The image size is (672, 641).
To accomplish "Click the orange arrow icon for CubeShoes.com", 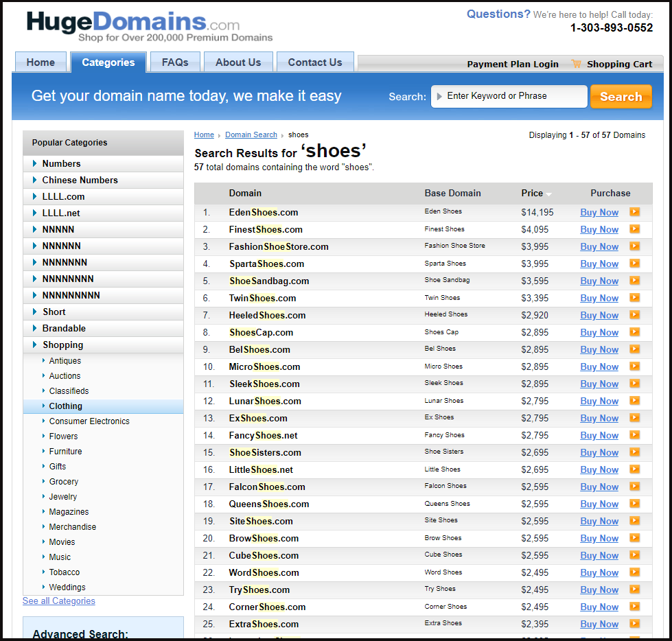I will click(635, 555).
